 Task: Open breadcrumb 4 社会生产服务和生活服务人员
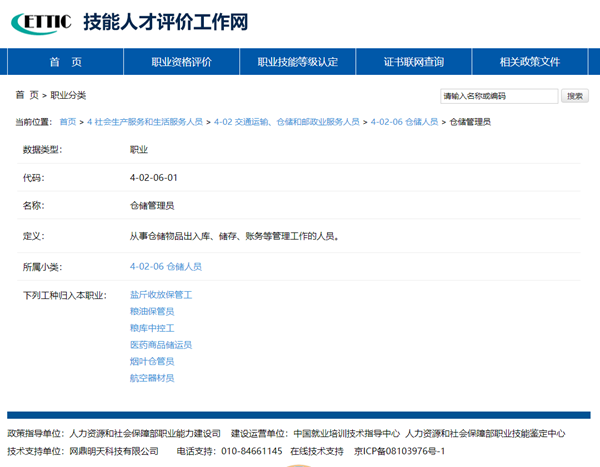tap(145, 122)
